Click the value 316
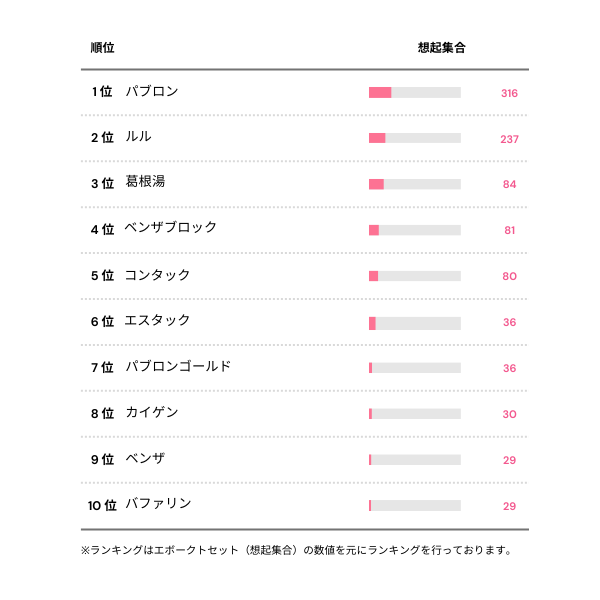The height and width of the screenshot is (600, 600). pyautogui.click(x=509, y=94)
